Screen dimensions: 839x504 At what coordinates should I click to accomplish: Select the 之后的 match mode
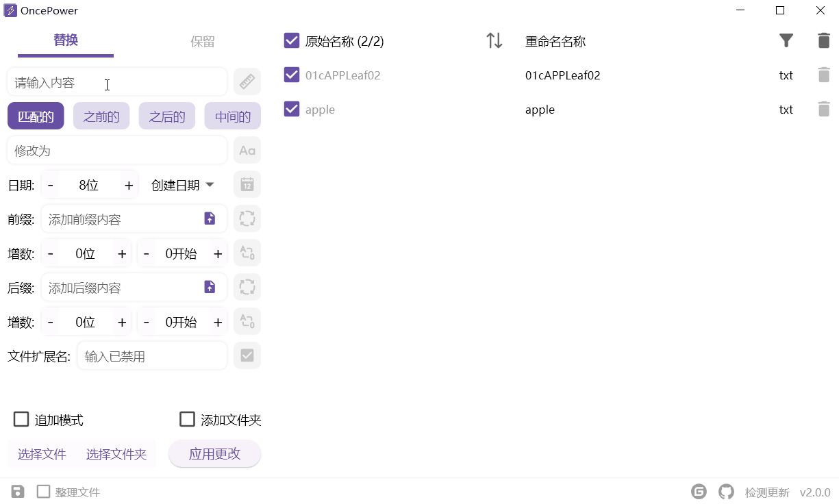[x=166, y=116]
